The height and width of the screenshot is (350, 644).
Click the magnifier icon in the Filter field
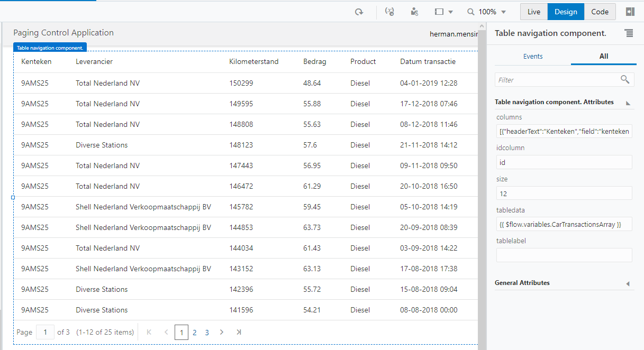[x=625, y=79]
